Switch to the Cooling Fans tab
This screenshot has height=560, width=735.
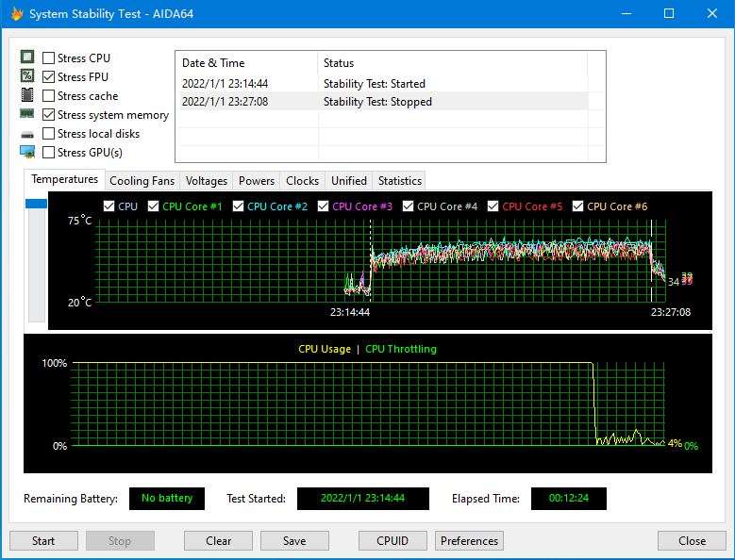point(142,181)
